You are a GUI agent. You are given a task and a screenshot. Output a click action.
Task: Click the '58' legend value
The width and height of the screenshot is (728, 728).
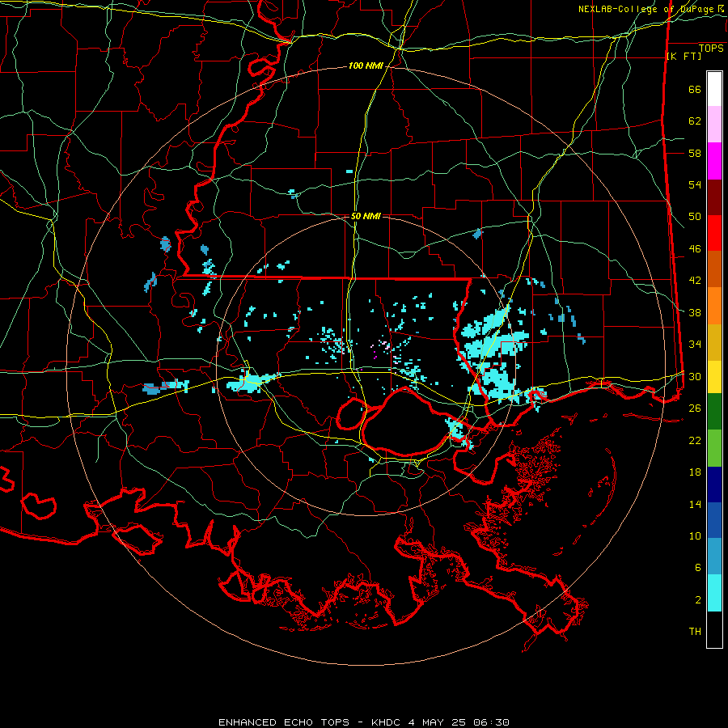click(695, 153)
